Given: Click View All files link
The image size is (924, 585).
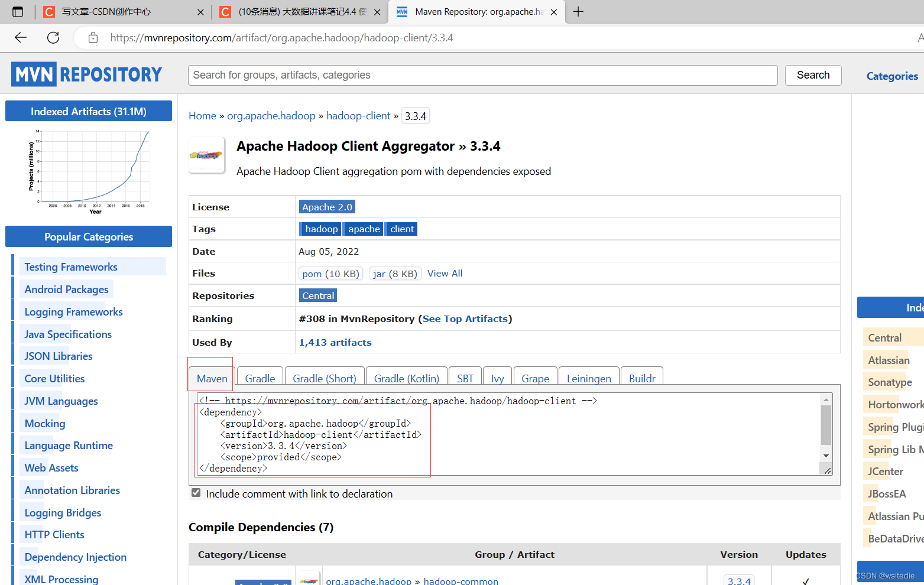Looking at the screenshot, I should tap(445, 273).
